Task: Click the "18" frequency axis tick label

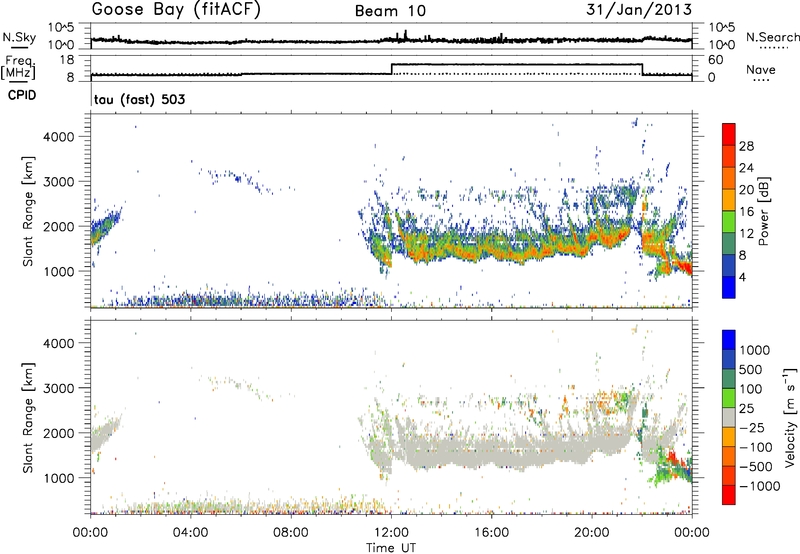Action: tap(66, 60)
